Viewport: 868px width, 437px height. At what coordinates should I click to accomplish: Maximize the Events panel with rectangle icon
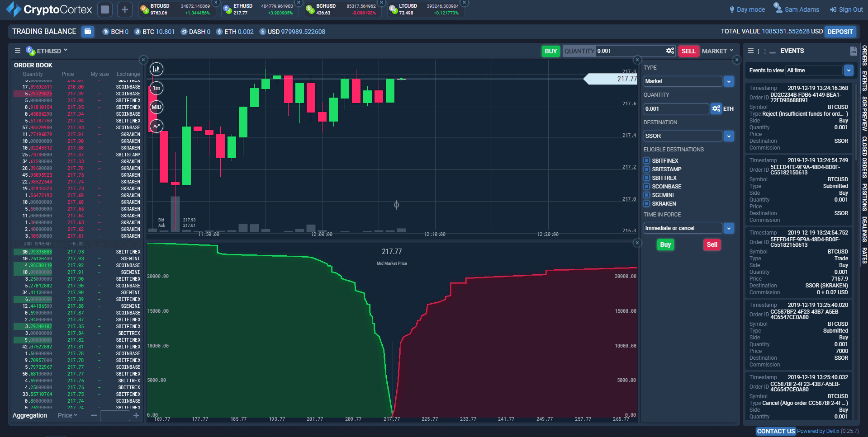pyautogui.click(x=762, y=52)
